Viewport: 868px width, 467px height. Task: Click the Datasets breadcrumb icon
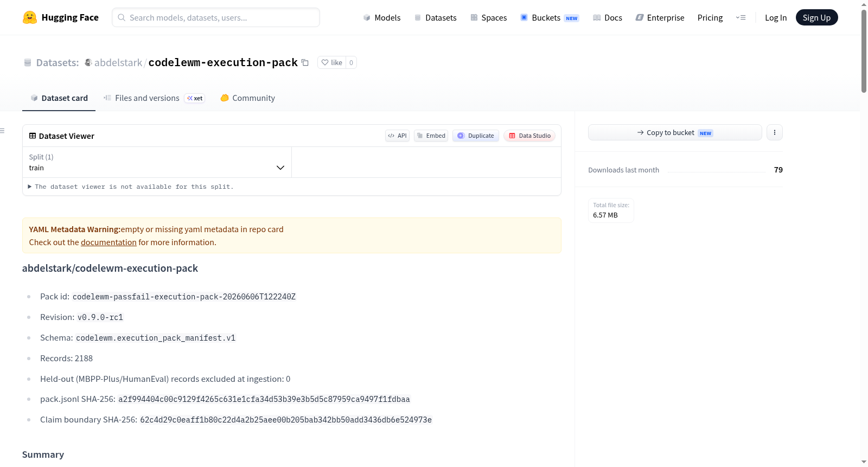tap(28, 62)
